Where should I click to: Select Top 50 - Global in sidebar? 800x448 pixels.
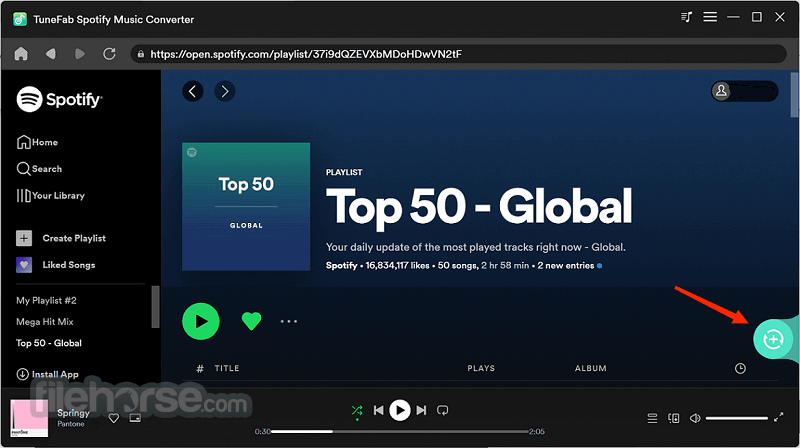coord(49,343)
